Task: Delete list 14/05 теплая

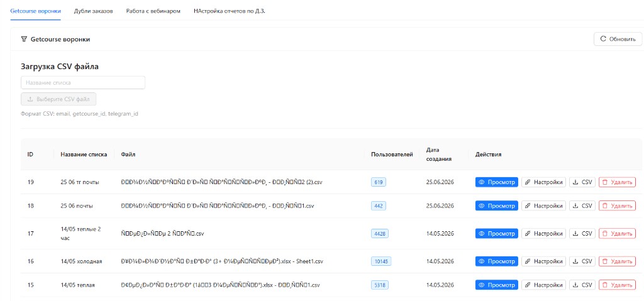Action: tap(618, 285)
